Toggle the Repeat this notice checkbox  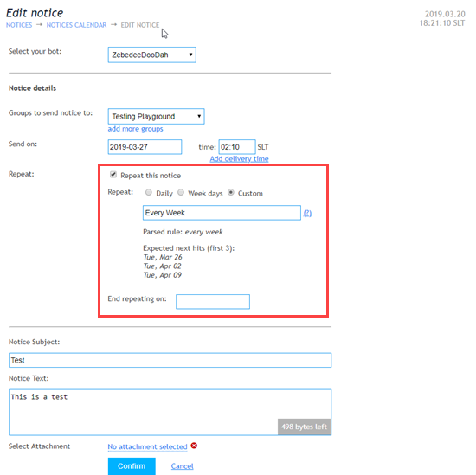[x=113, y=175]
